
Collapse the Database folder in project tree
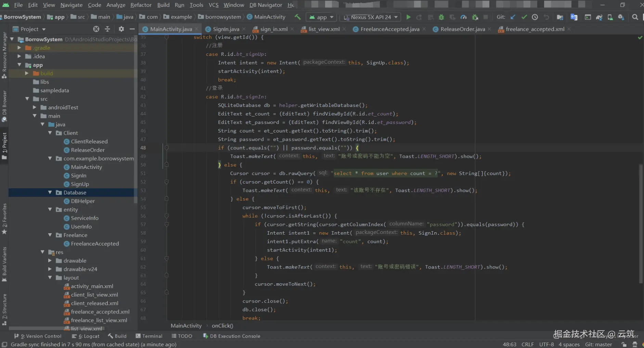(50, 192)
